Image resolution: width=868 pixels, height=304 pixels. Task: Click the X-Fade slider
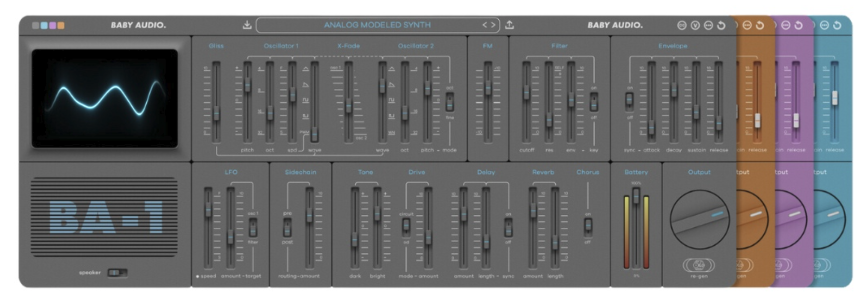349,102
